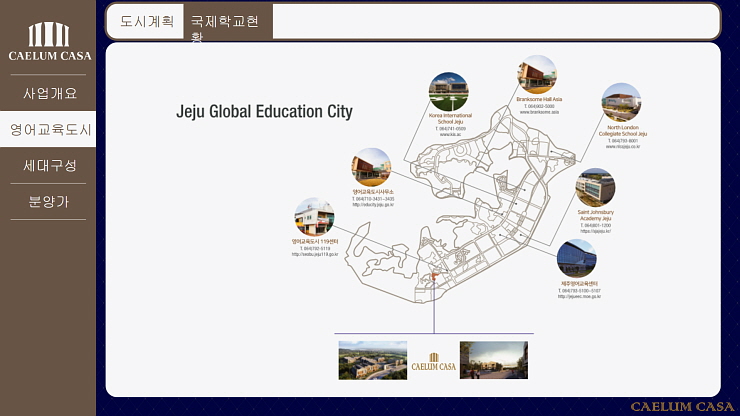Click North London Collegiate School circular photo
This screenshot has width=740, height=416.
[621, 102]
